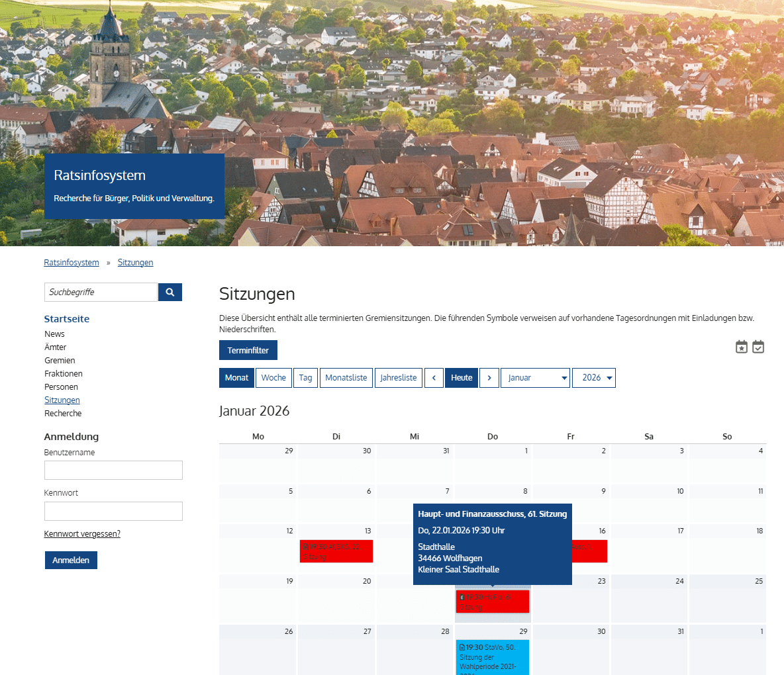Focus the Benutzername input field
Viewport: 784px width, 675px height.
(113, 471)
